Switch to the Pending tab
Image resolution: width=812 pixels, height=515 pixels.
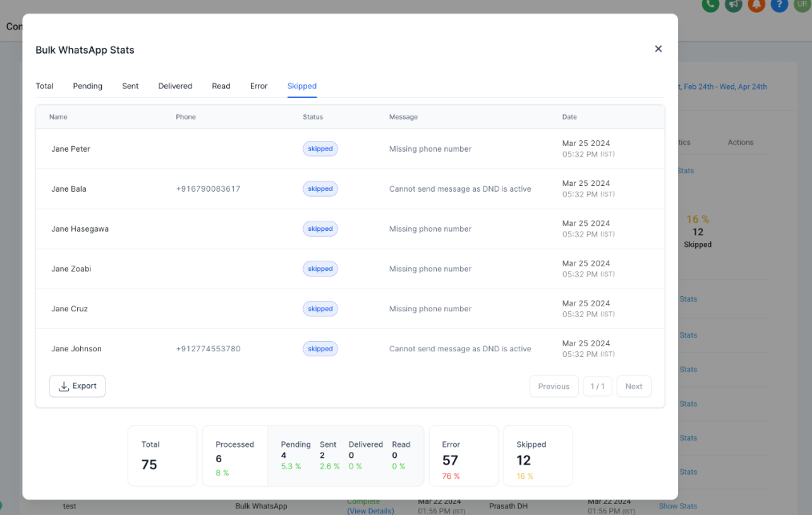[87, 86]
